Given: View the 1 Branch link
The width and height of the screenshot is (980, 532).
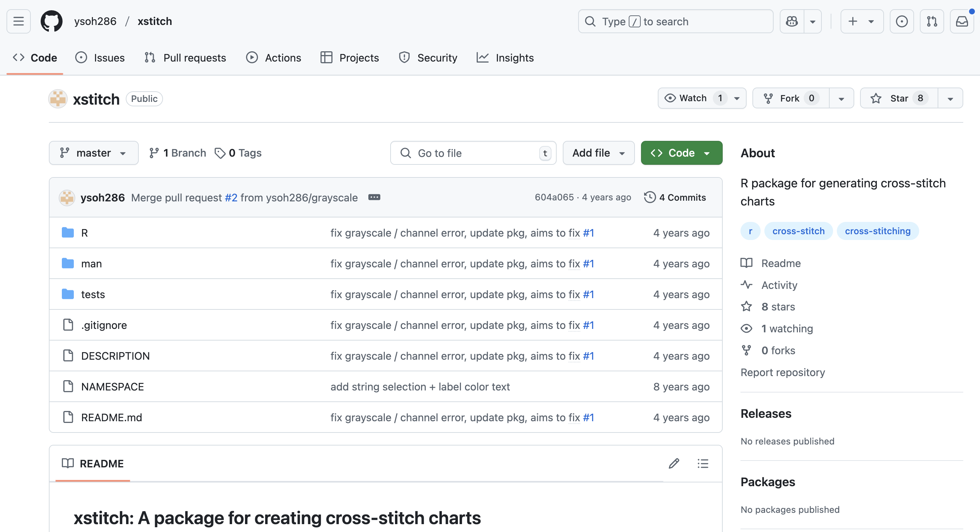Looking at the screenshot, I should (177, 153).
